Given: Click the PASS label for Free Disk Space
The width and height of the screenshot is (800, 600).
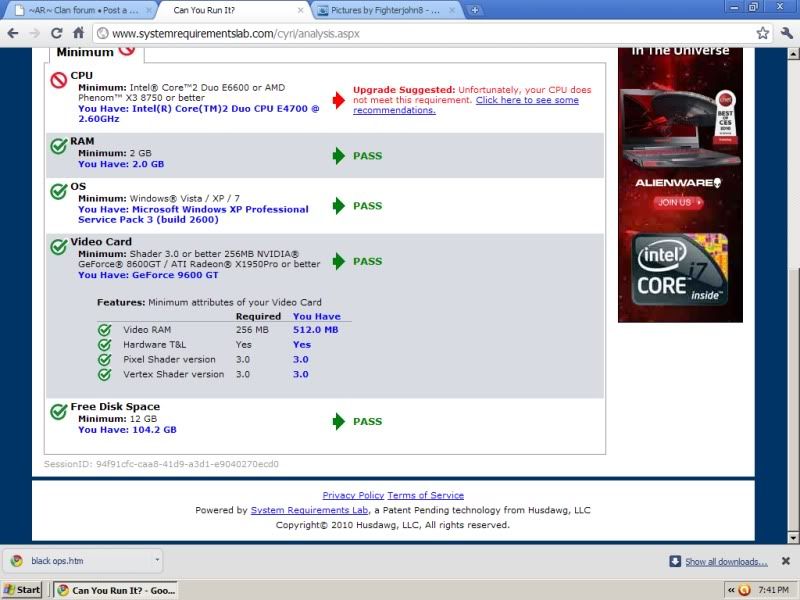Looking at the screenshot, I should 367,421.
